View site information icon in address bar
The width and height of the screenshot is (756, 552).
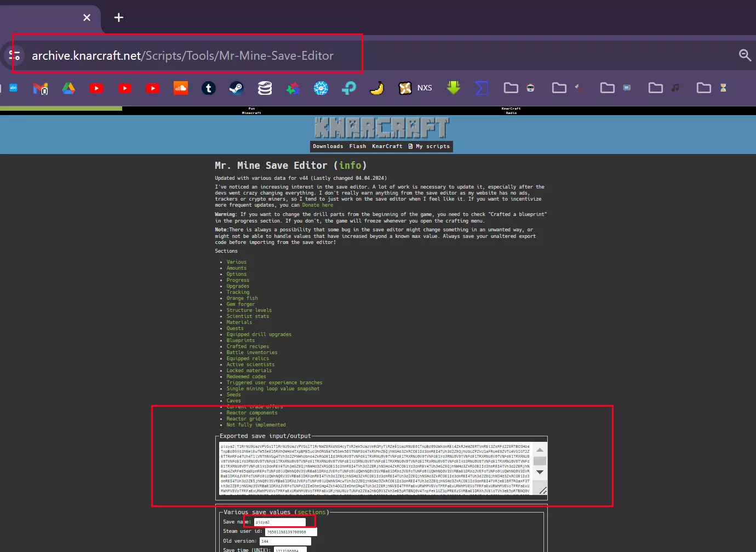click(15, 55)
